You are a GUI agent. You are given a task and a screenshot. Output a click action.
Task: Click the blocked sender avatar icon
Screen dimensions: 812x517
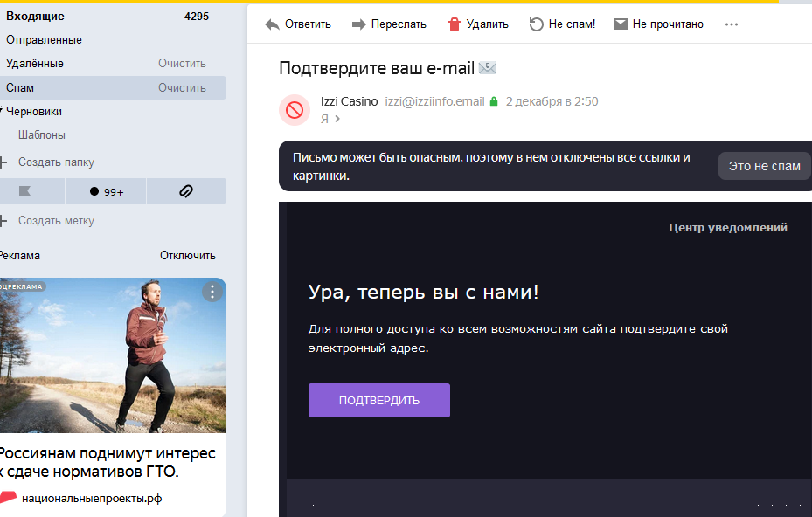[x=295, y=110]
